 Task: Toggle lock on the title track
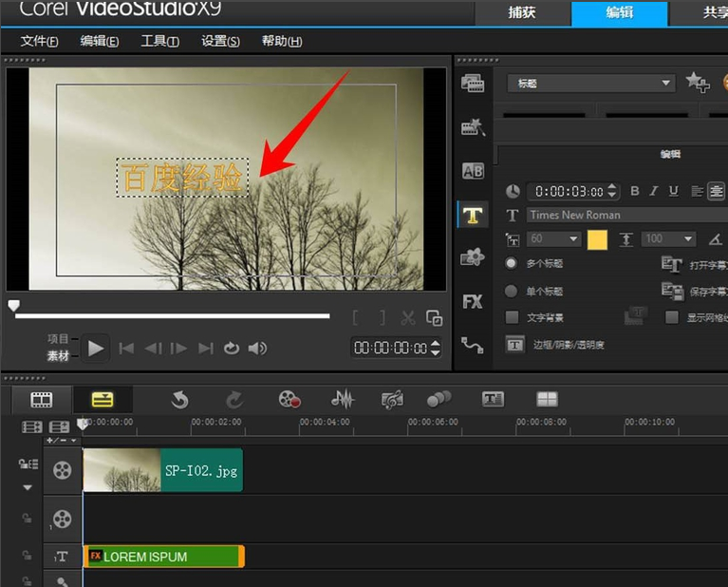(27, 556)
